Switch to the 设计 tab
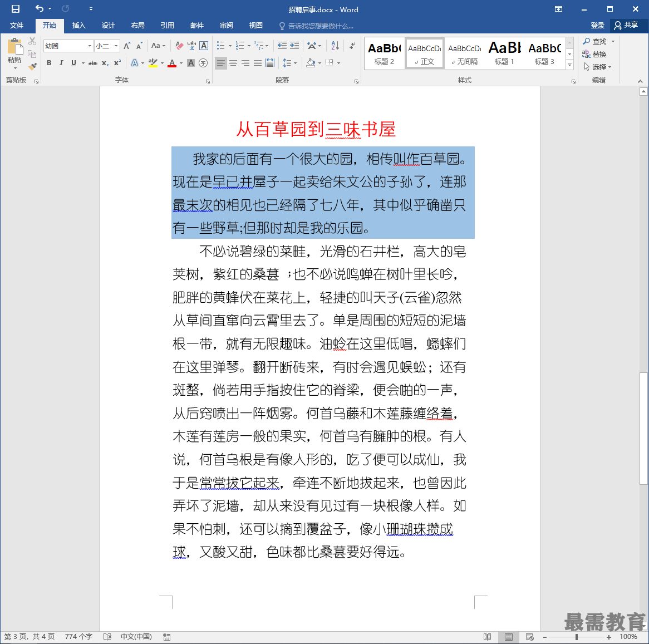Image resolution: width=649 pixels, height=644 pixels. click(109, 26)
